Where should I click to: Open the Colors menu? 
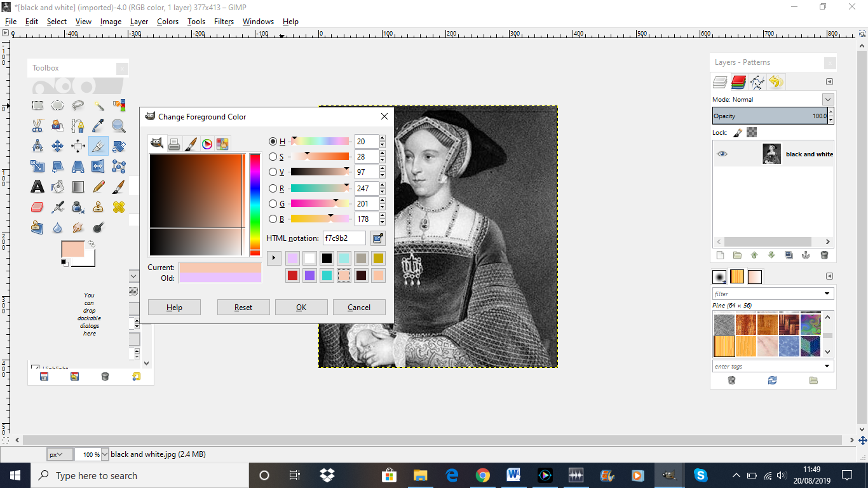point(167,21)
